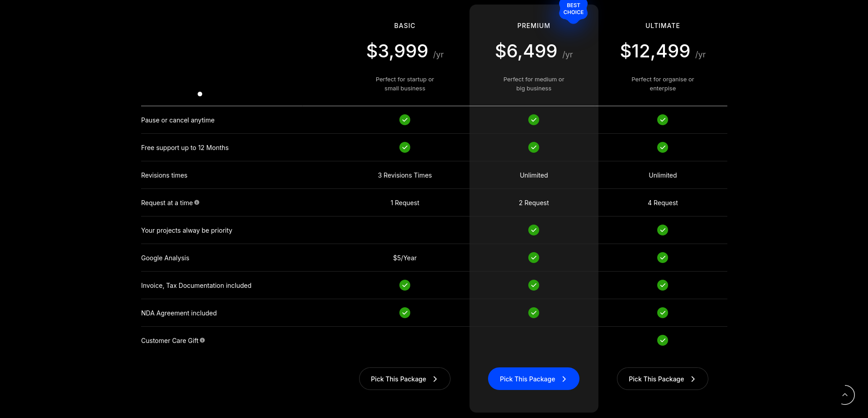
Task: Click the 'Pause or cancel anytime' label
Action: pyautogui.click(x=178, y=120)
